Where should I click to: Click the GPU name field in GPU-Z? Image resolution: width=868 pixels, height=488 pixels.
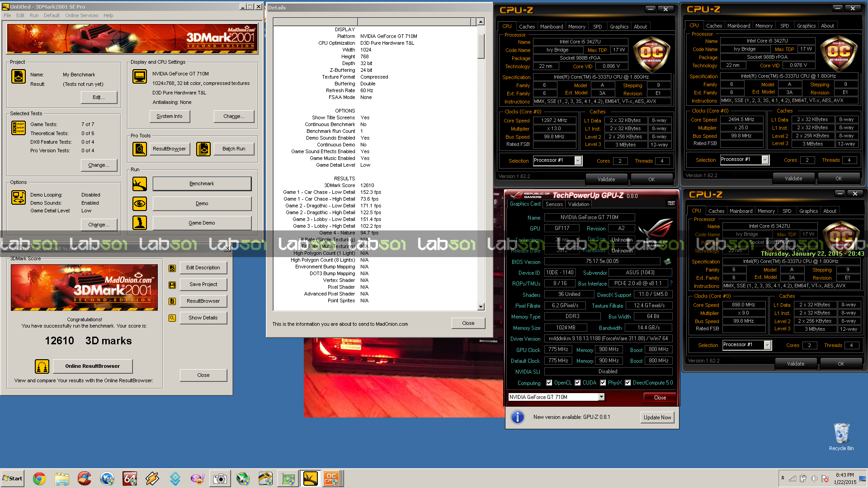589,217
